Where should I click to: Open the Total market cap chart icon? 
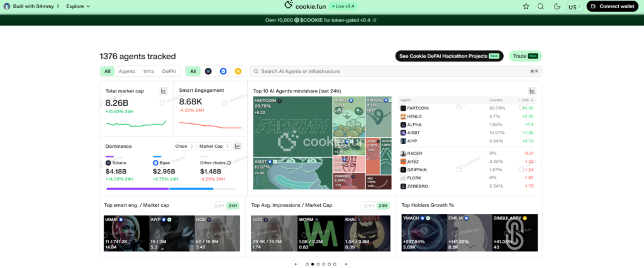click(x=164, y=91)
